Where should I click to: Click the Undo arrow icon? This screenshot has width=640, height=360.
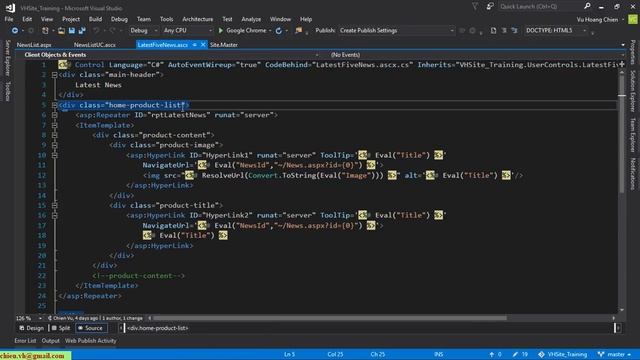96,31
